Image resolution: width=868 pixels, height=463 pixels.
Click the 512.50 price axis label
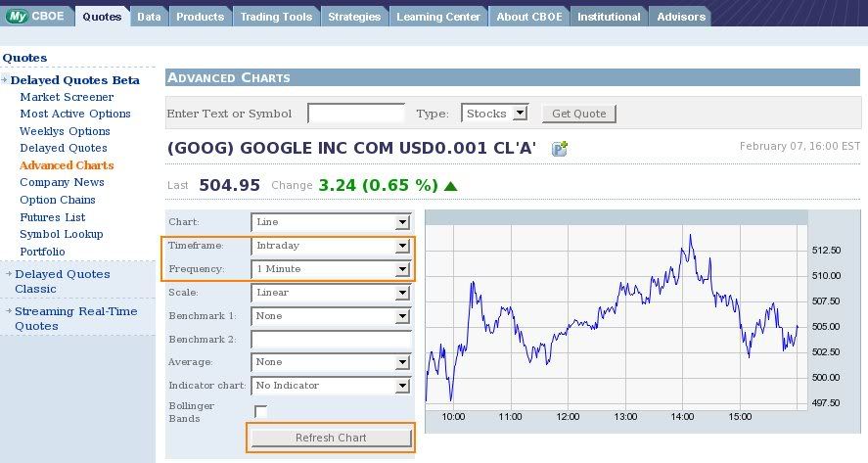826,251
